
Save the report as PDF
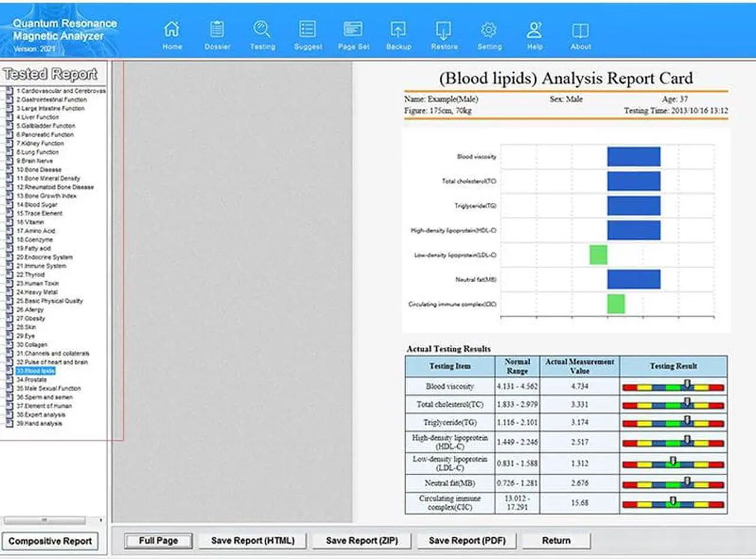(x=461, y=541)
